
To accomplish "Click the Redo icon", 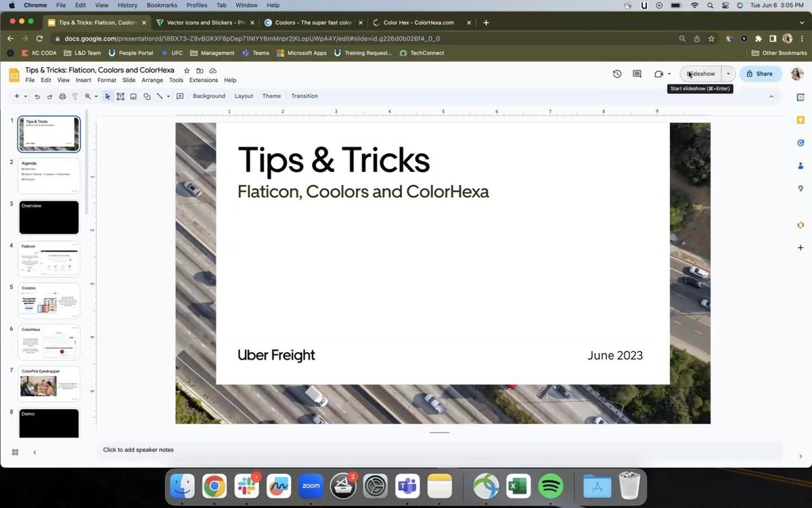I will [50, 96].
